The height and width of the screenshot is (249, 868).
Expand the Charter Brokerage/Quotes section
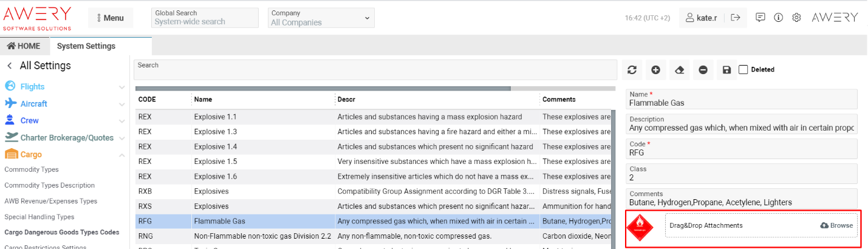coord(121,138)
